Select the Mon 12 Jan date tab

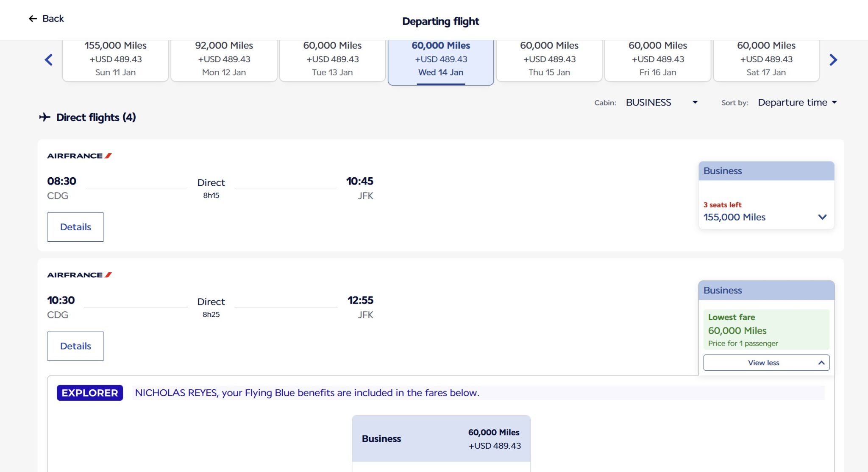pyautogui.click(x=224, y=59)
